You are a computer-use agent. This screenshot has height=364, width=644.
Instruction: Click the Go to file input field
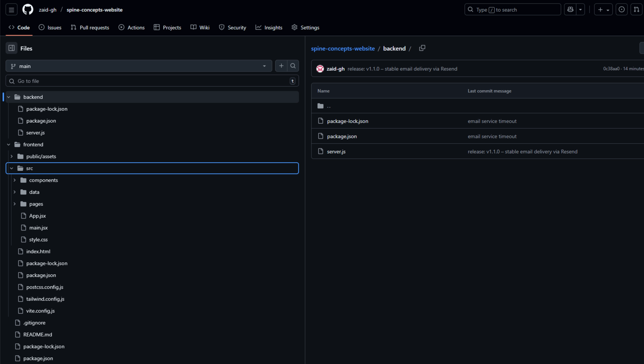click(x=150, y=81)
